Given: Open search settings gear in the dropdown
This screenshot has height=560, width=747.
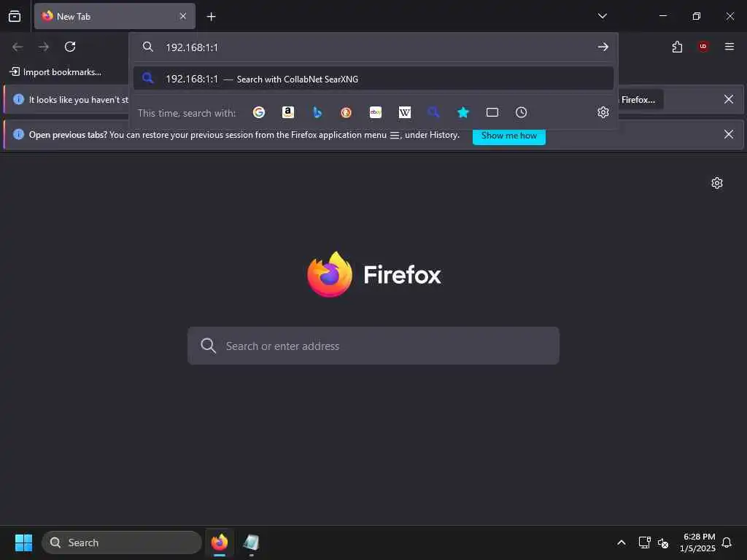Looking at the screenshot, I should click(603, 112).
